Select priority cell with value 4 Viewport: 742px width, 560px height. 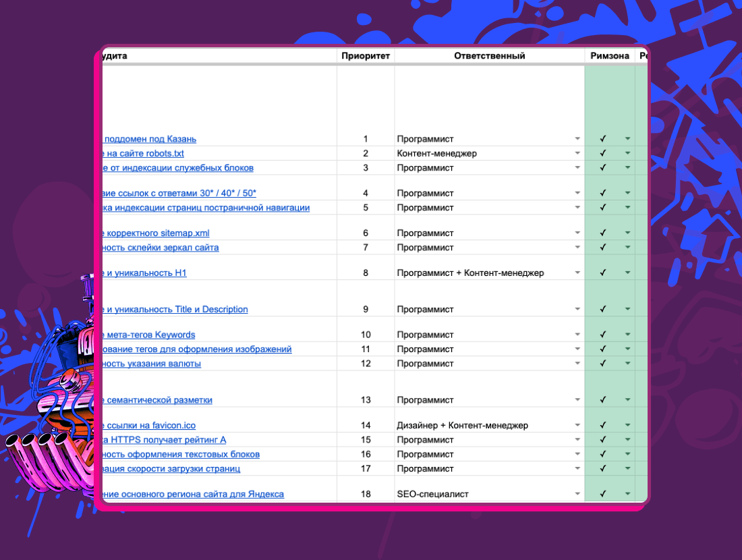click(366, 188)
